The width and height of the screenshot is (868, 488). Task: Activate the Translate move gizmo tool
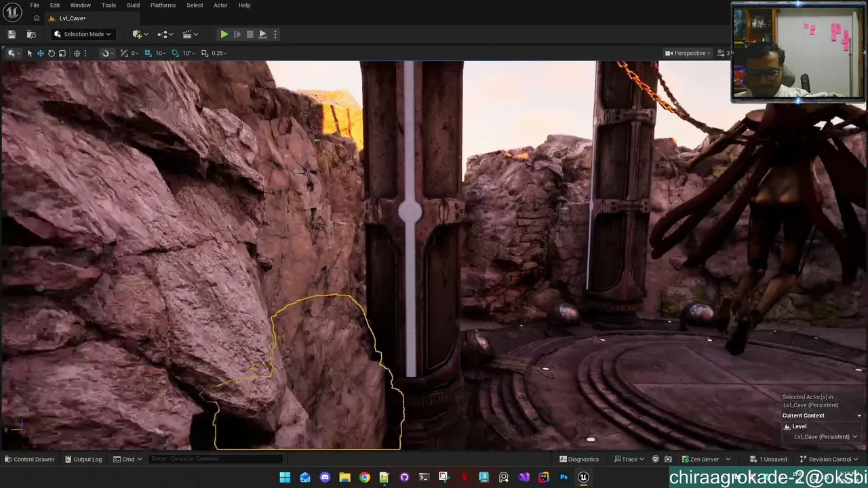pos(40,53)
